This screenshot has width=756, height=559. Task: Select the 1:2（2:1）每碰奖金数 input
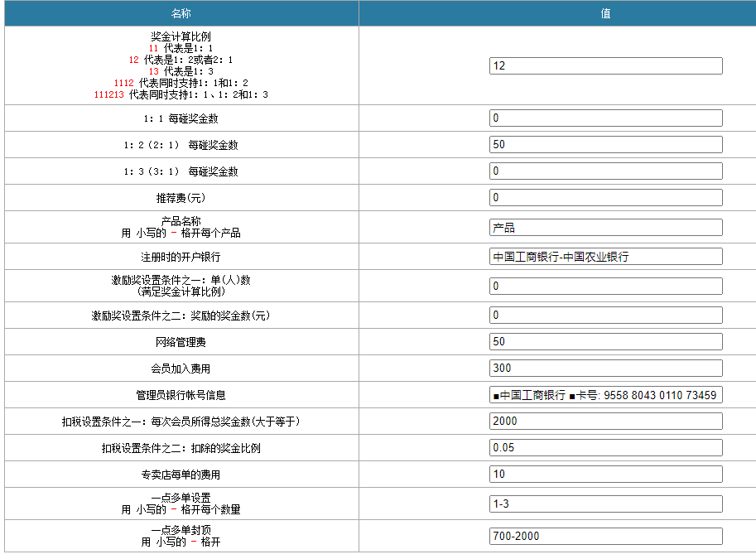(605, 145)
